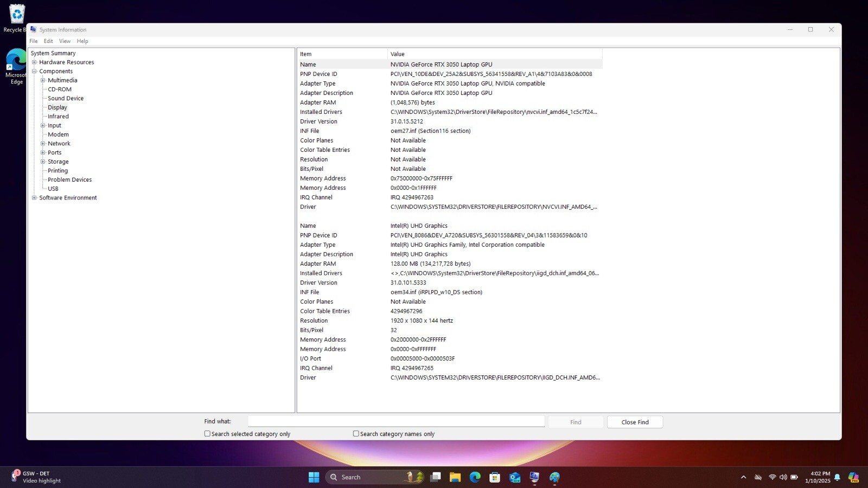Toggle Search category names only checkbox

[x=356, y=434]
